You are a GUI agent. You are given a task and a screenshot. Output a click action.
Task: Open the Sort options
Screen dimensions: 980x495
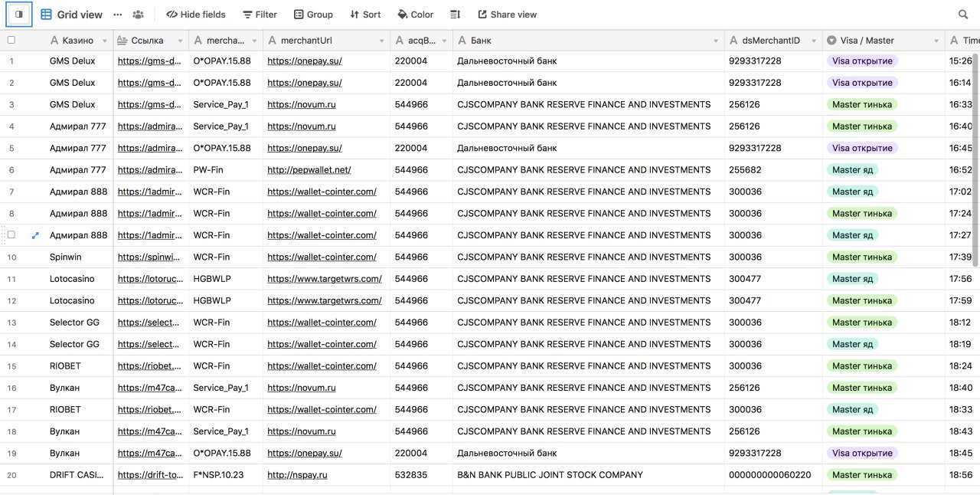click(x=365, y=15)
